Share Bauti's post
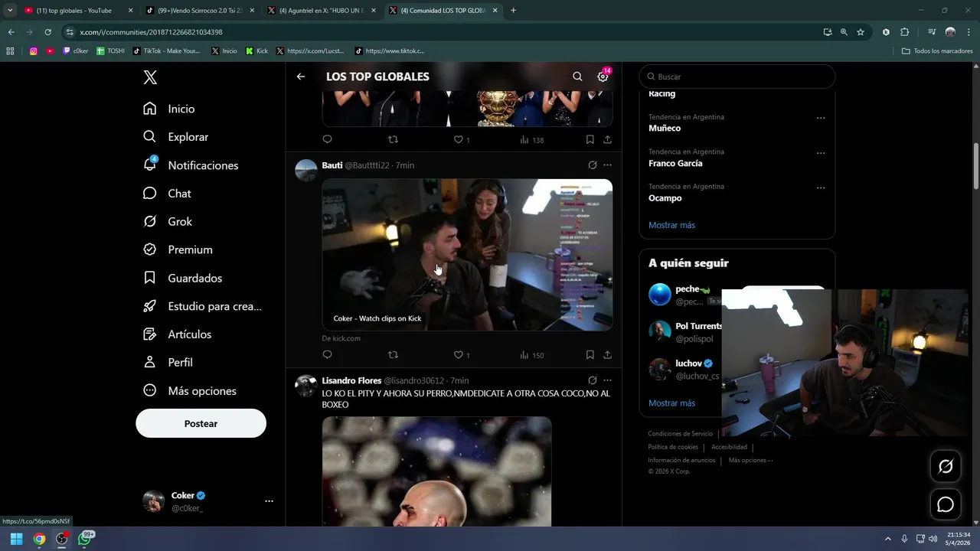 tap(607, 355)
